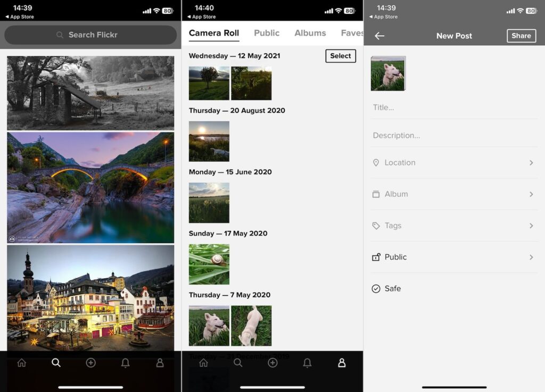Open the Albums tab
The image size is (545, 392).
pos(310,33)
